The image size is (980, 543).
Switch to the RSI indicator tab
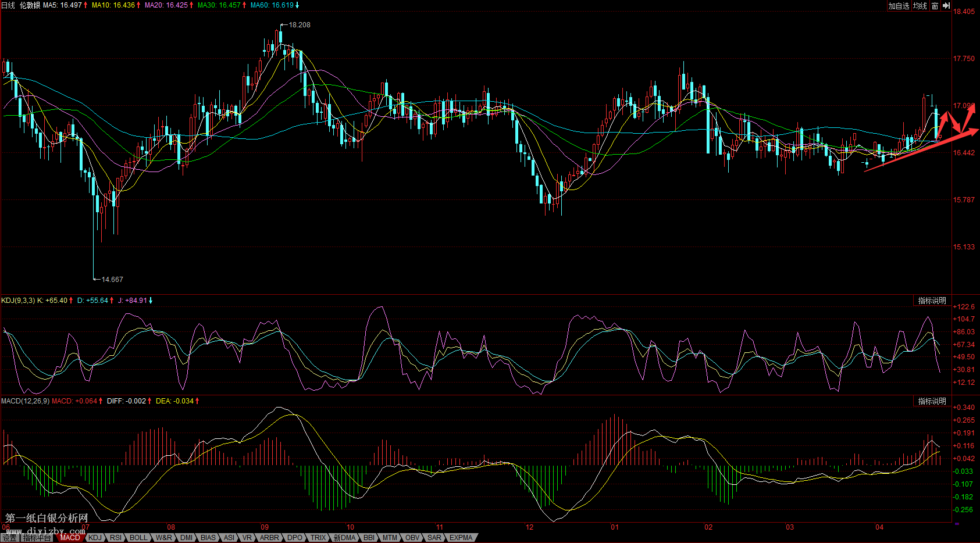tap(116, 538)
